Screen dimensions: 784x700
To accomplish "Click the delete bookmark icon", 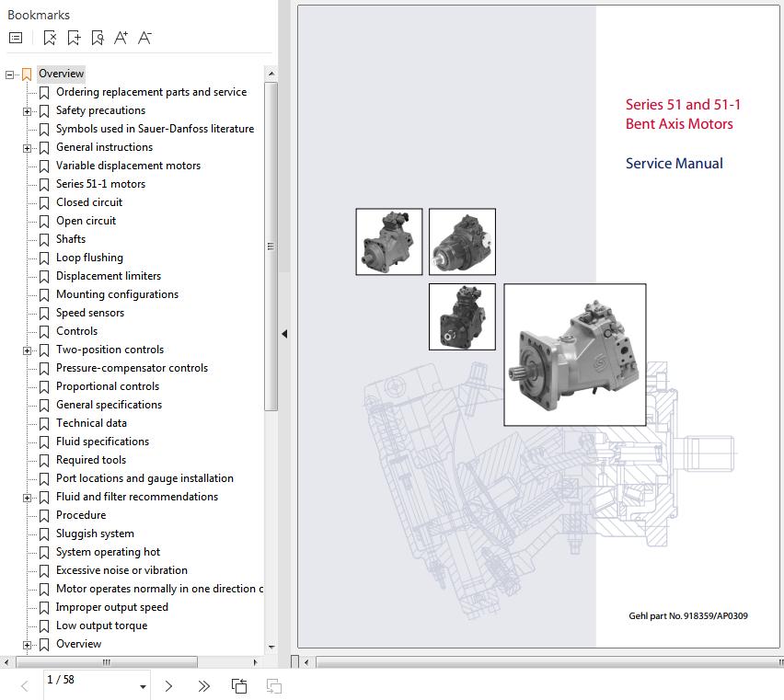I will 50,38.
